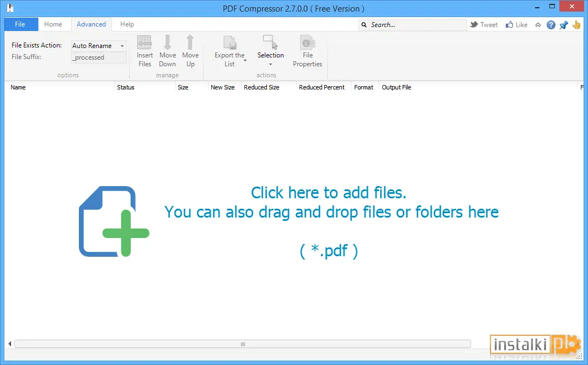
Task: Minimize the PDF Compressor window
Action: pos(537,7)
